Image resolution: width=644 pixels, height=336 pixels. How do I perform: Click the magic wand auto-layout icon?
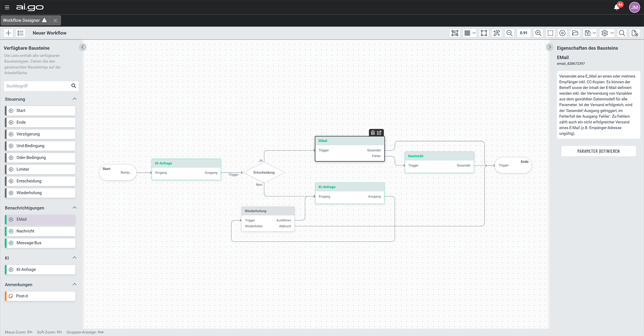[497, 33]
